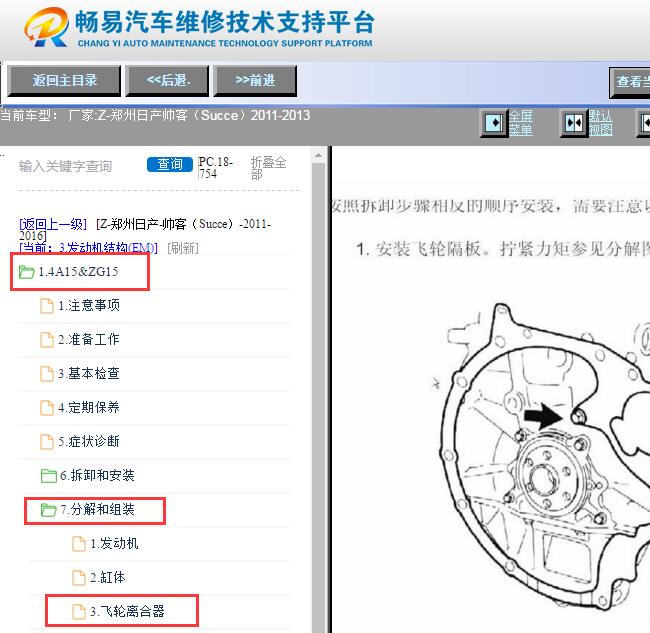Refresh the tree with 刷新
This screenshot has height=633, width=650.
pos(183,248)
